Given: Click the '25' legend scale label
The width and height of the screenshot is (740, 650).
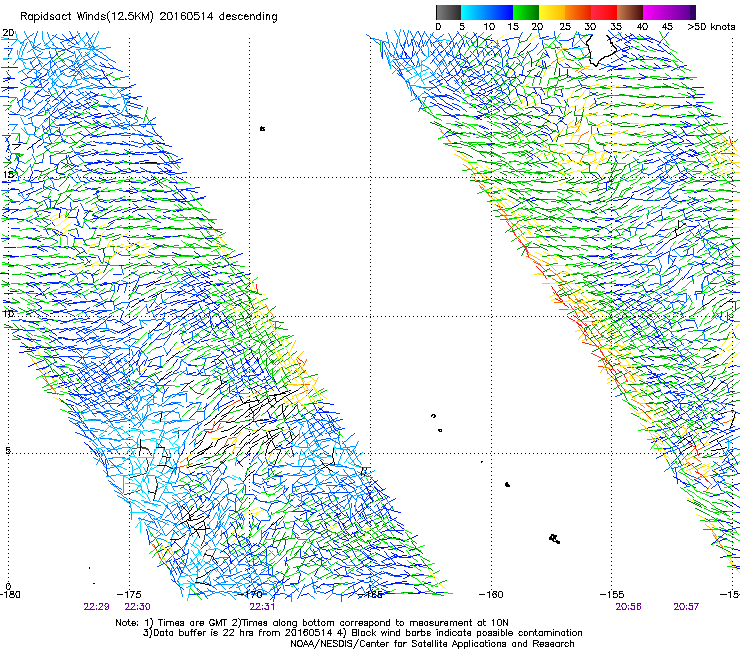Looking at the screenshot, I should [565, 26].
